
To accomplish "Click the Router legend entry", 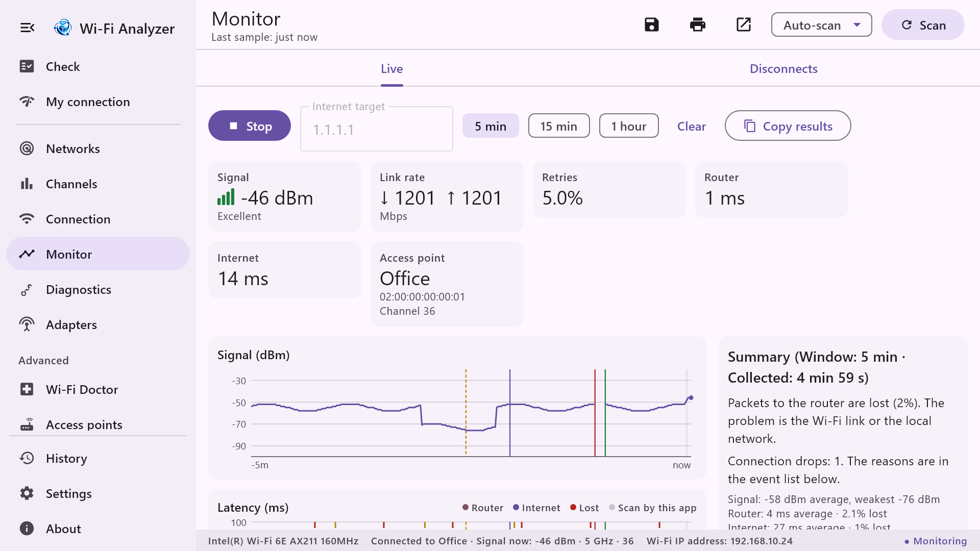I will [x=483, y=508].
